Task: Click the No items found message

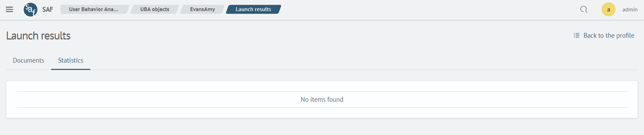Action: click(x=322, y=100)
